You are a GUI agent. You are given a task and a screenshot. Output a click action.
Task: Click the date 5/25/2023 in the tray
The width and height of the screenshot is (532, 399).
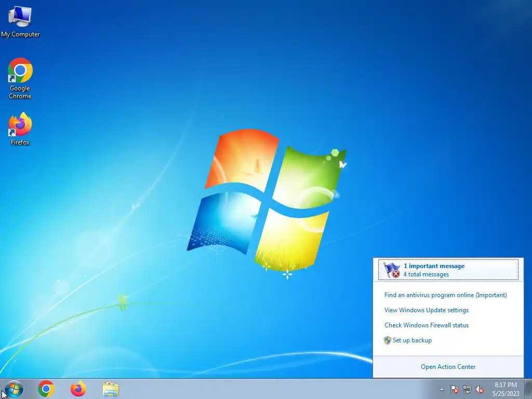(506, 394)
